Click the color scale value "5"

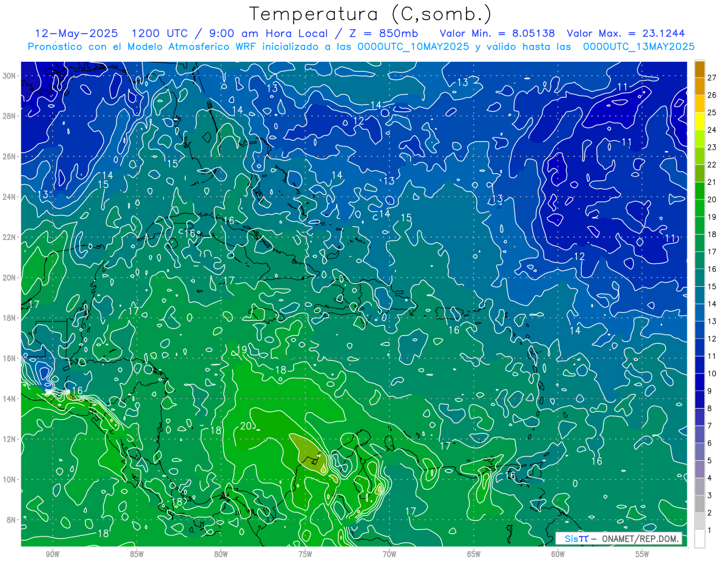point(709,461)
